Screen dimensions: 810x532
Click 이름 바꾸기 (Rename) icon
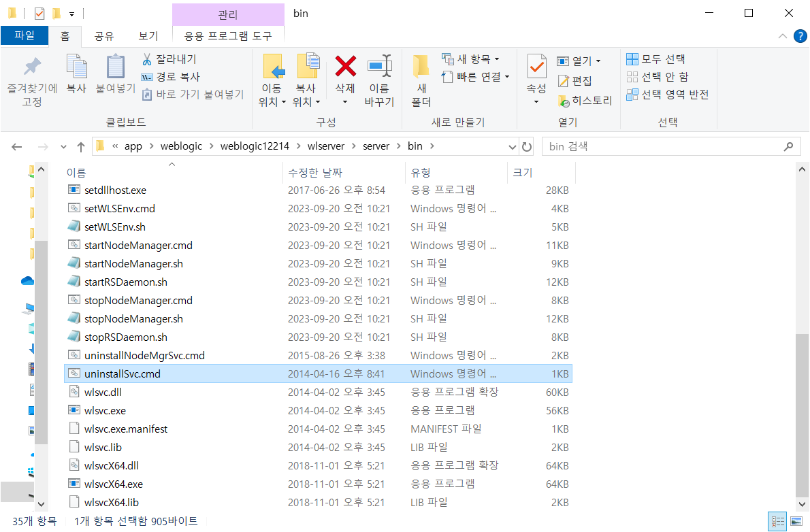tap(380, 67)
